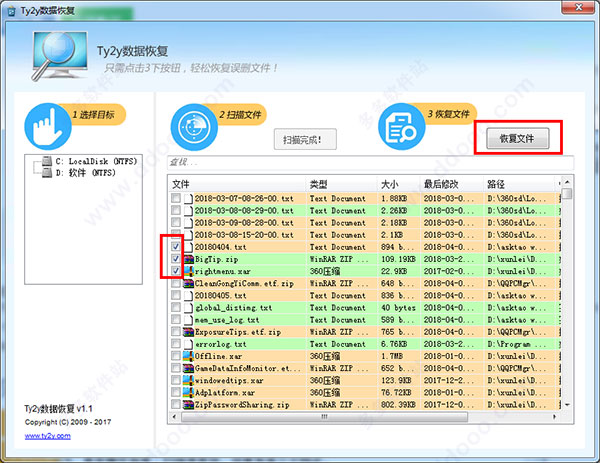
Task: Click the Ty2y title bar app icon
Action: click(11, 11)
